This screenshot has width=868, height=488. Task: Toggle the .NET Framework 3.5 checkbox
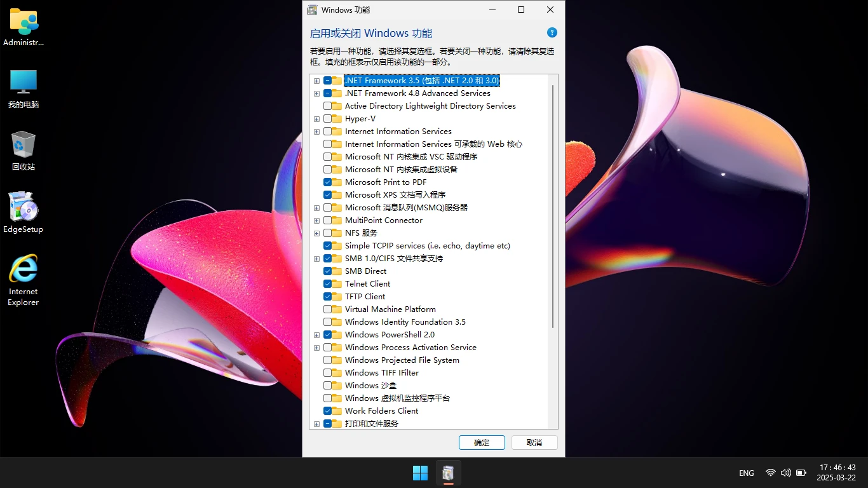point(327,81)
